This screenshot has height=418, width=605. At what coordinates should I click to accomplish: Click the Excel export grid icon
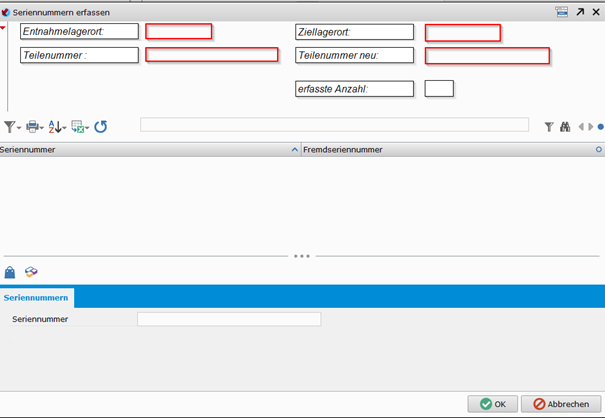pos(77,127)
